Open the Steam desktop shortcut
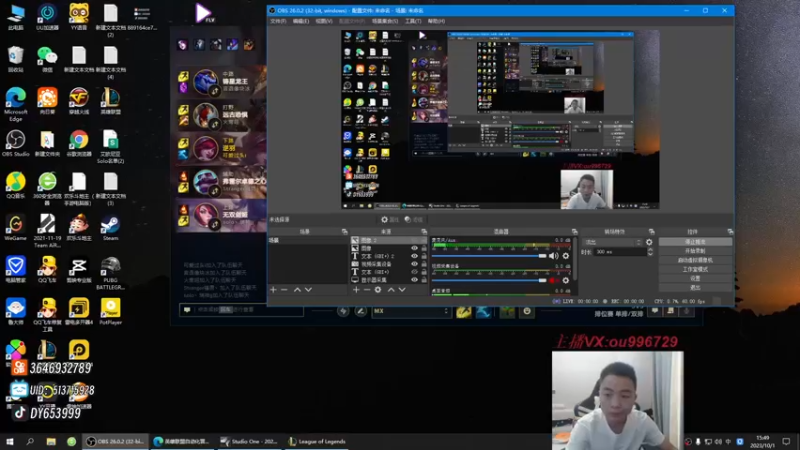The image size is (800, 450). coord(110,228)
